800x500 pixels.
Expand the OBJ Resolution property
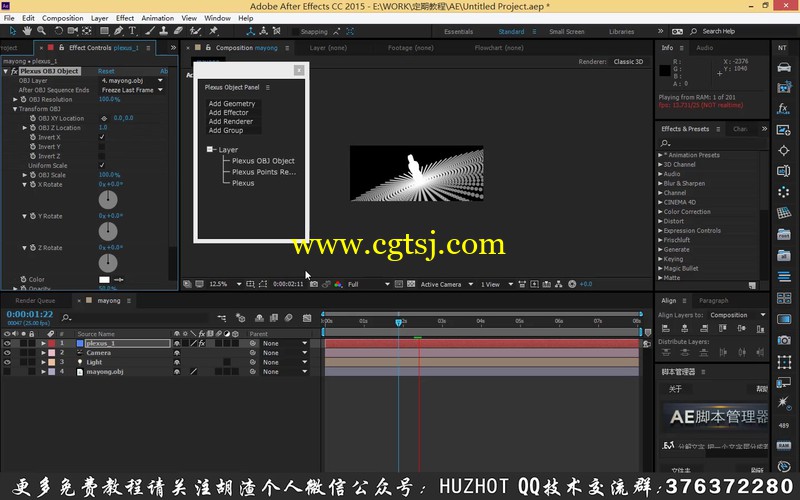pyautogui.click(x=15, y=99)
